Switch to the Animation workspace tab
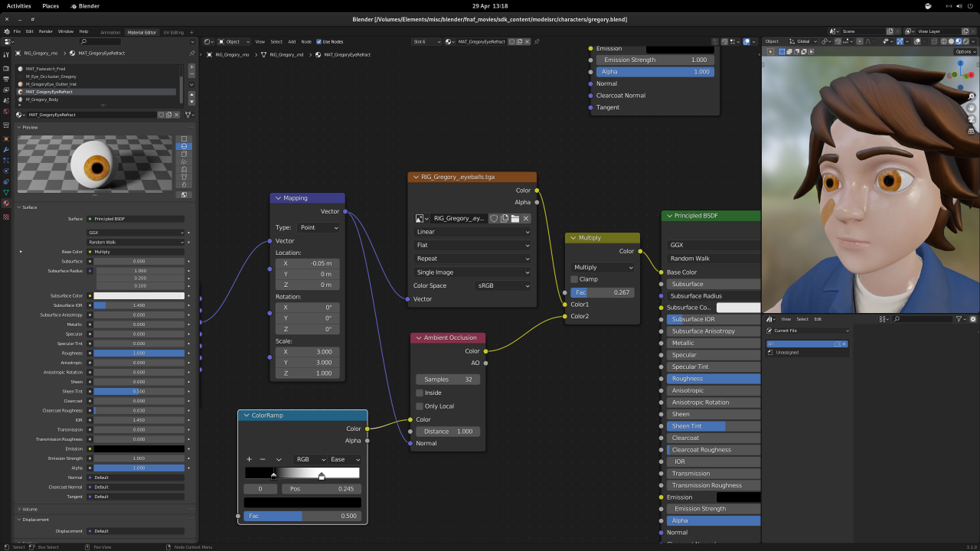Image resolution: width=980 pixels, height=551 pixels. (110, 32)
